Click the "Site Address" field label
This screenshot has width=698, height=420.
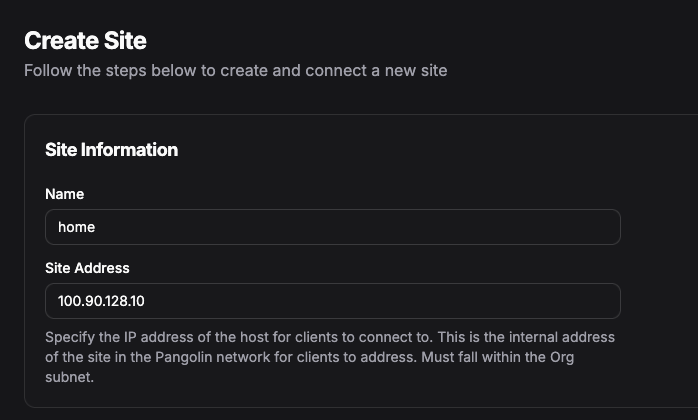pos(88,268)
